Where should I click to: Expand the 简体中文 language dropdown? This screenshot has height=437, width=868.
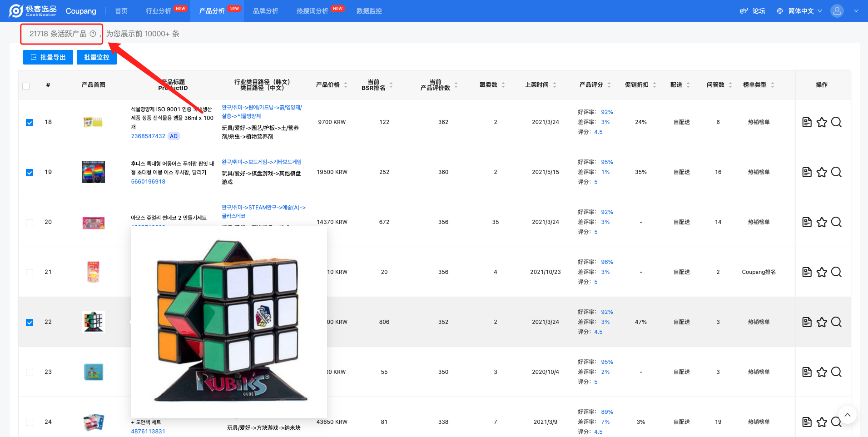point(800,11)
